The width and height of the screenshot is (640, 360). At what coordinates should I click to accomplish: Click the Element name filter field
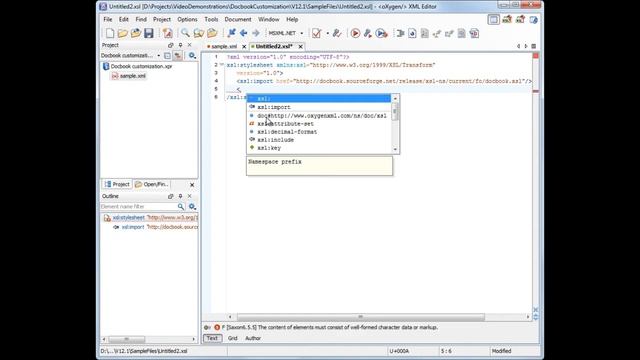coord(139,207)
